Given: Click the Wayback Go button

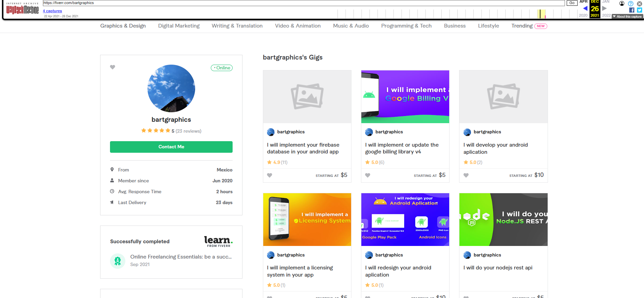Looking at the screenshot, I should pos(572,3).
